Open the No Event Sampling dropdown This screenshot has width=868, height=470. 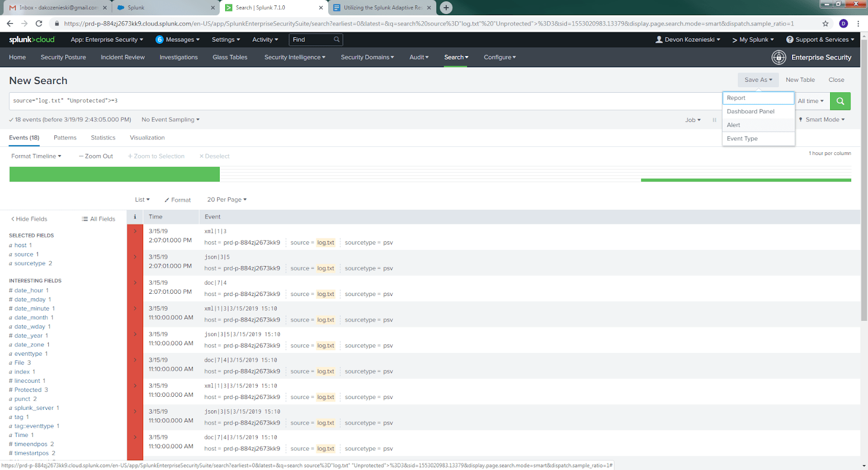click(170, 120)
